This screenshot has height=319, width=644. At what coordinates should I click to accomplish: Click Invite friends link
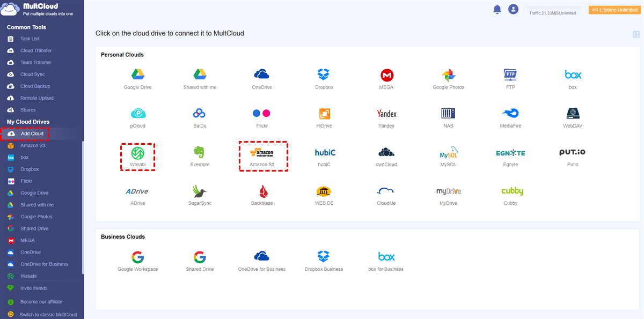click(34, 288)
